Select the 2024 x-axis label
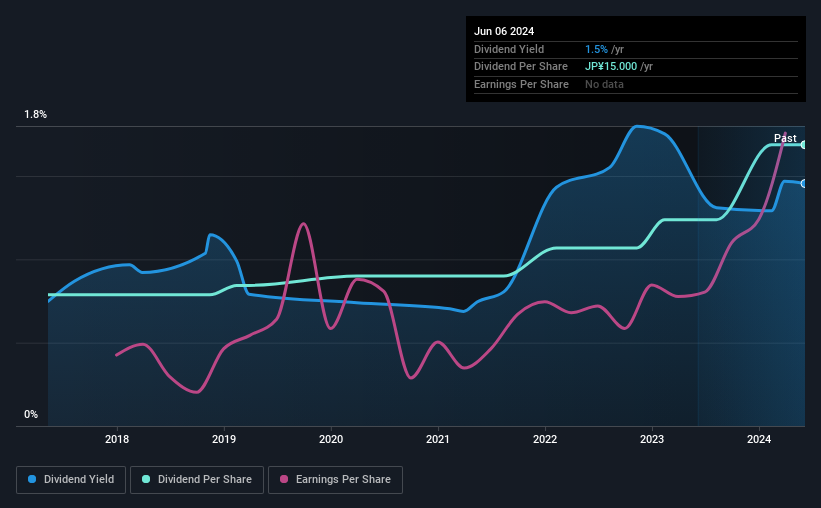Image resolution: width=821 pixels, height=508 pixels. (759, 439)
